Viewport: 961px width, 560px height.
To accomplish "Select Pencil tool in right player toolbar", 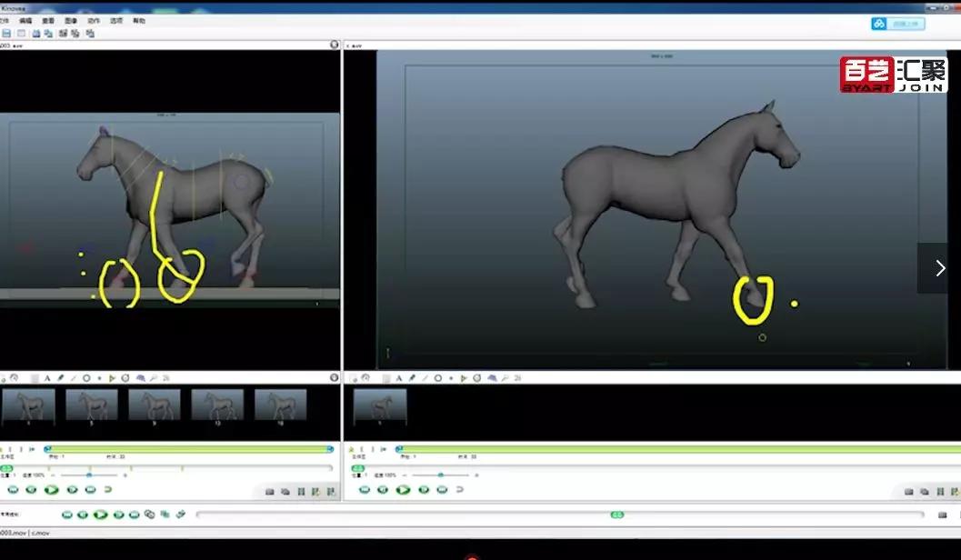I will [412, 378].
